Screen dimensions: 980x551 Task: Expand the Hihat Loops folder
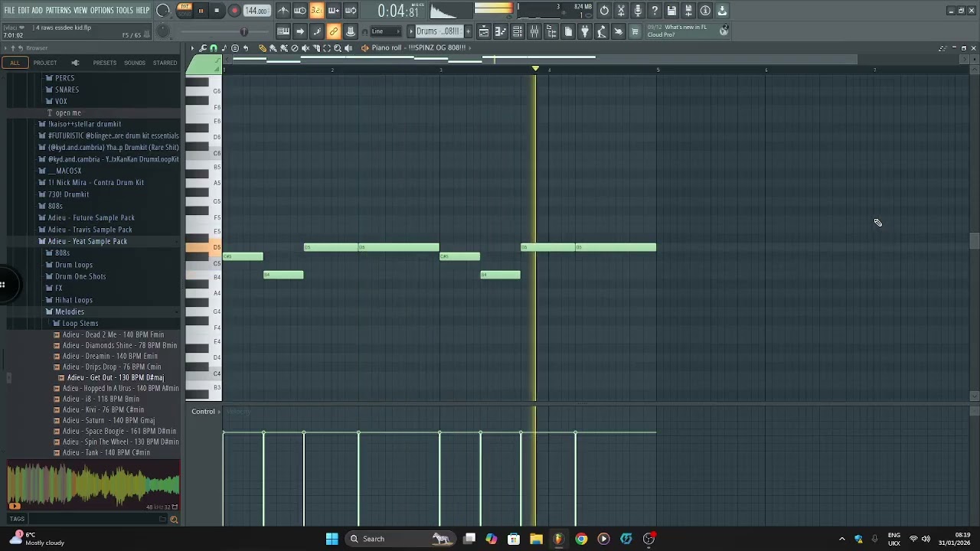(73, 300)
